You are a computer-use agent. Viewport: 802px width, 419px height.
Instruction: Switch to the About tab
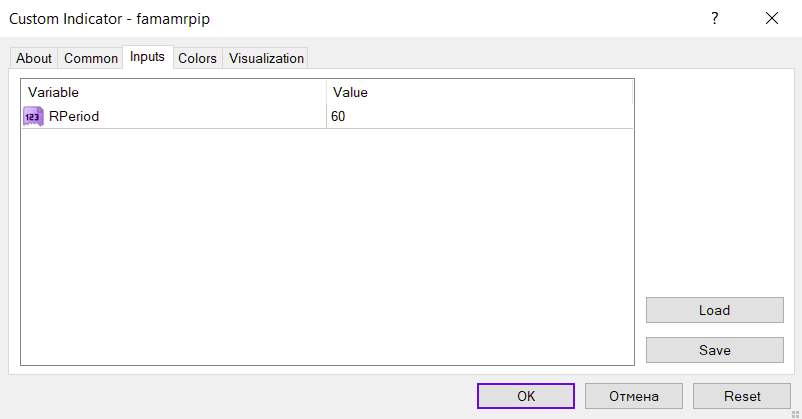click(x=34, y=58)
